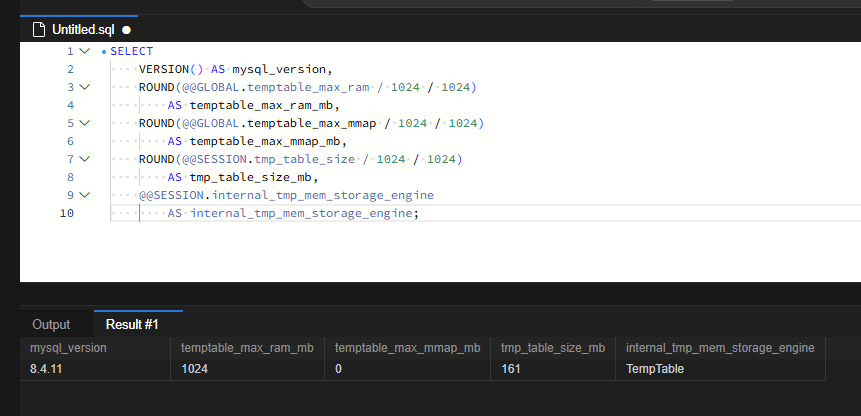Click the mysql_version column header
This screenshot has height=416, width=861.
pos(96,348)
